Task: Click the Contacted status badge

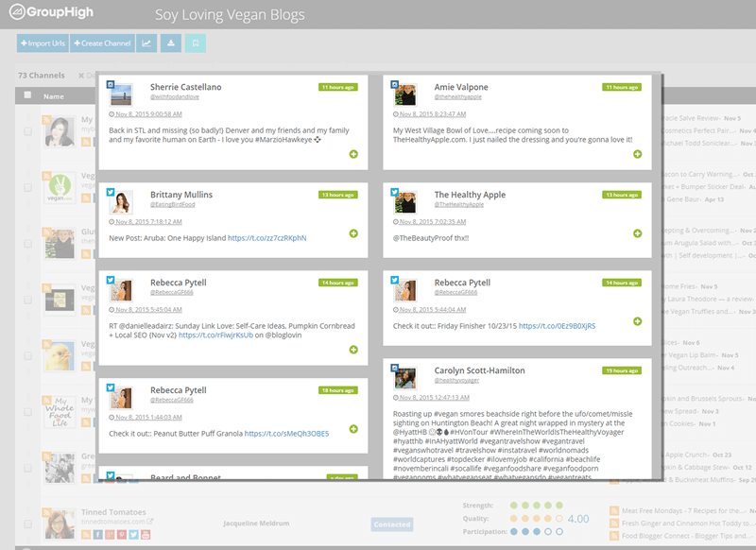Action: point(391,524)
